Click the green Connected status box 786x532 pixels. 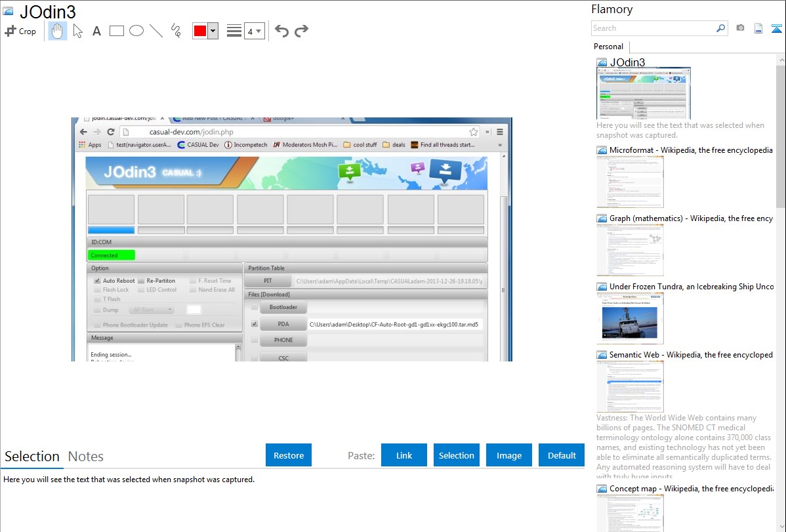112,255
